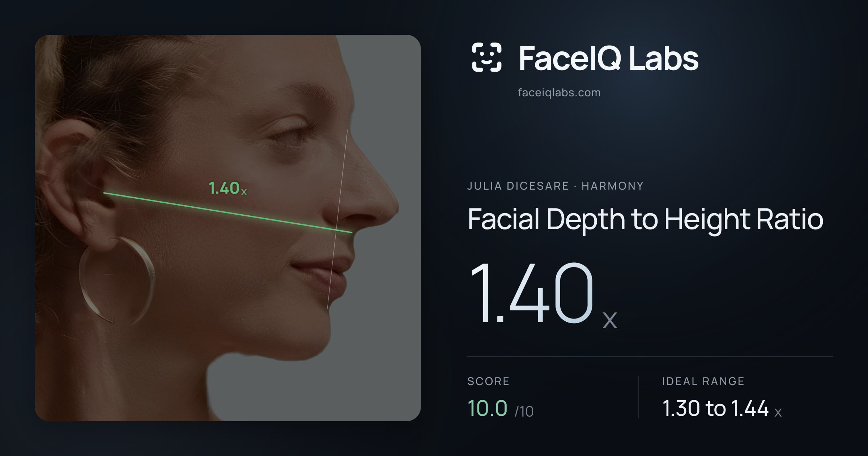868x456 pixels.
Task: Click the green 1.40x label on photo
Action: [x=228, y=188]
